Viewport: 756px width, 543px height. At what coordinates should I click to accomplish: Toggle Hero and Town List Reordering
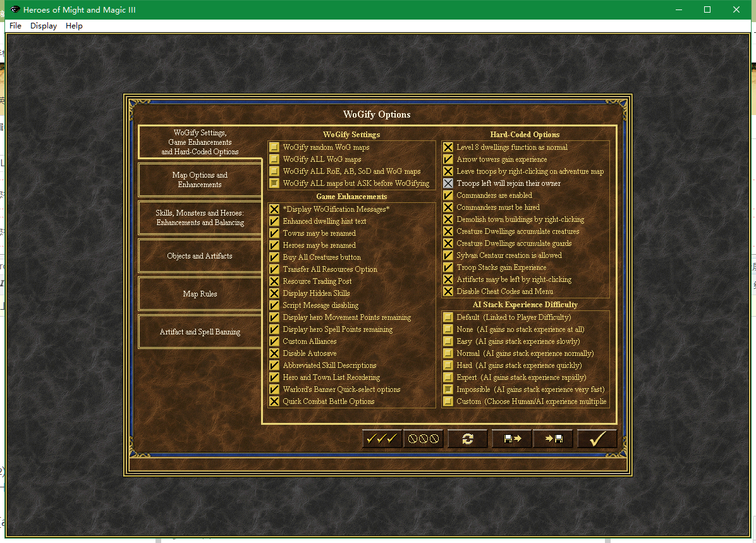(274, 377)
